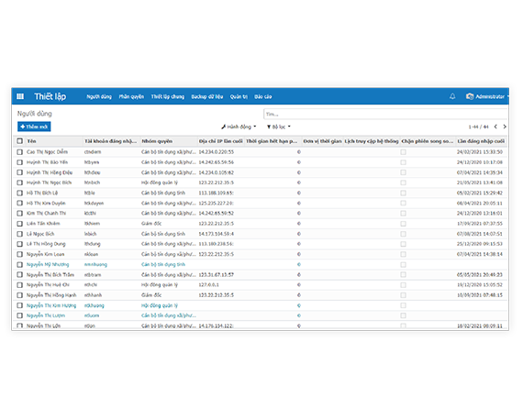The image size is (523, 420).
Task: Open the Báo cáo menu
Action: 263,96
